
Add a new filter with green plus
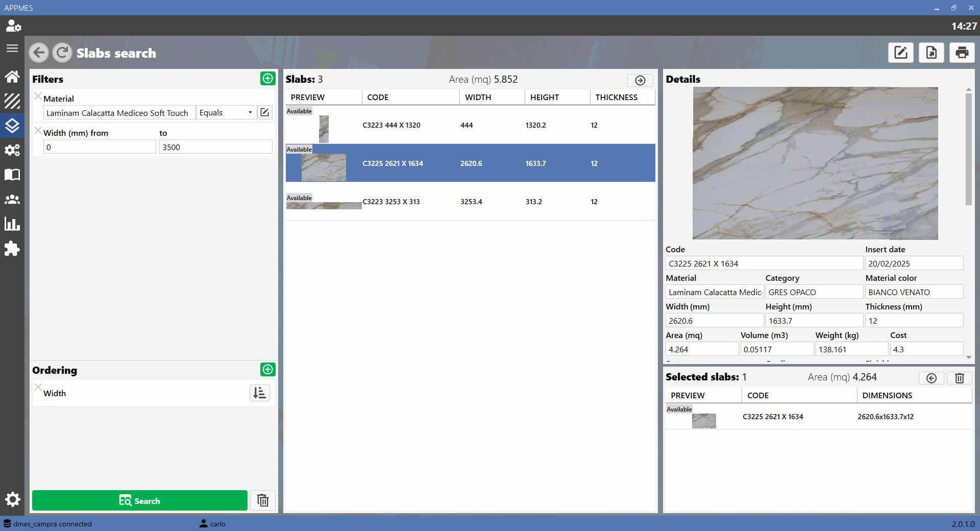coord(267,78)
